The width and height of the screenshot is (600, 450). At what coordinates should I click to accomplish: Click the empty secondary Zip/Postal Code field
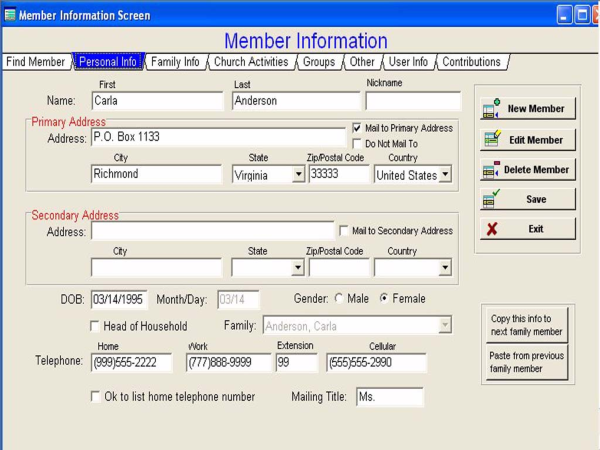click(339, 267)
